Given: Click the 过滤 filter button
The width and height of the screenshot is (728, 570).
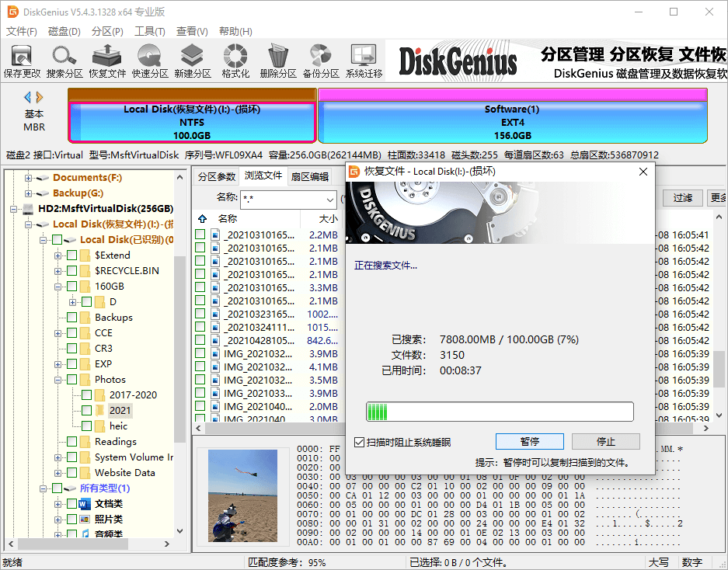Looking at the screenshot, I should (682, 198).
